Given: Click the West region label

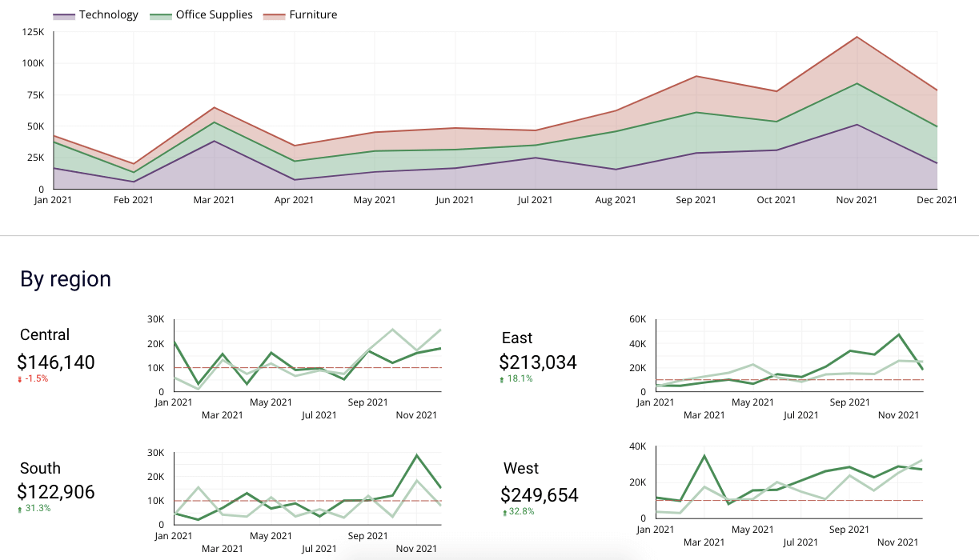Looking at the screenshot, I should coord(521,468).
